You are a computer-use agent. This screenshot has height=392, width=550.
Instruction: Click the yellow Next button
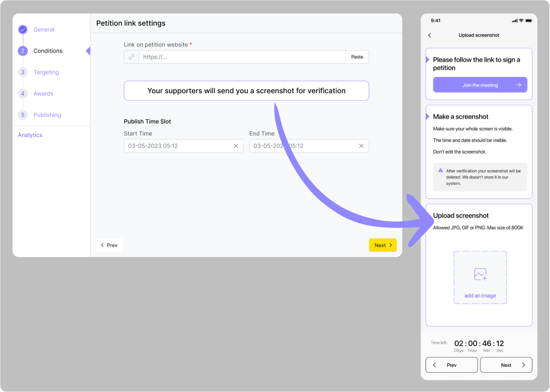pyautogui.click(x=382, y=245)
